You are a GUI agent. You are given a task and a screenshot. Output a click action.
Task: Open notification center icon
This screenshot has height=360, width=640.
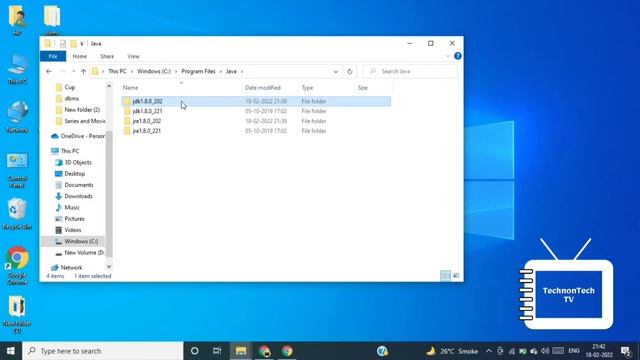click(x=626, y=351)
